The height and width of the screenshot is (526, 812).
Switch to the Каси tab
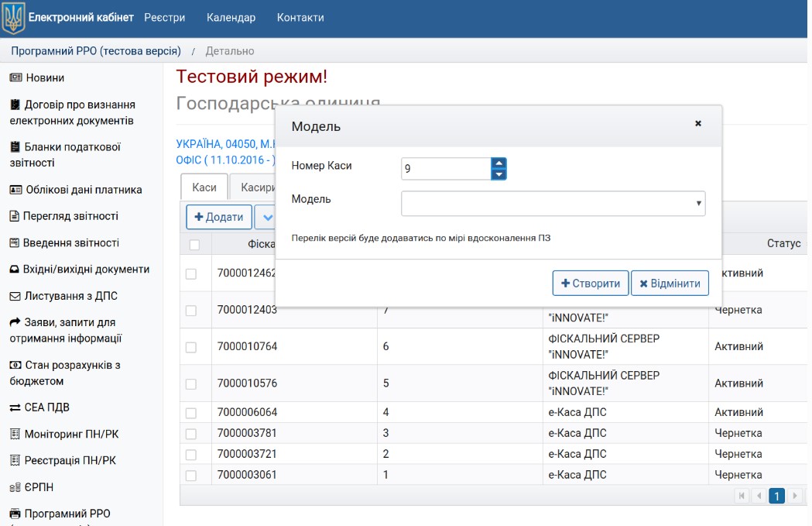point(204,187)
